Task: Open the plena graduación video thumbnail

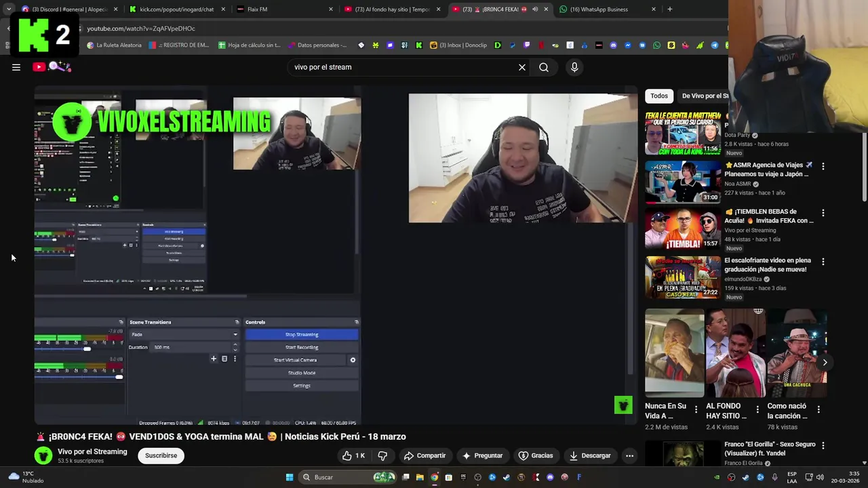Action: (x=682, y=277)
